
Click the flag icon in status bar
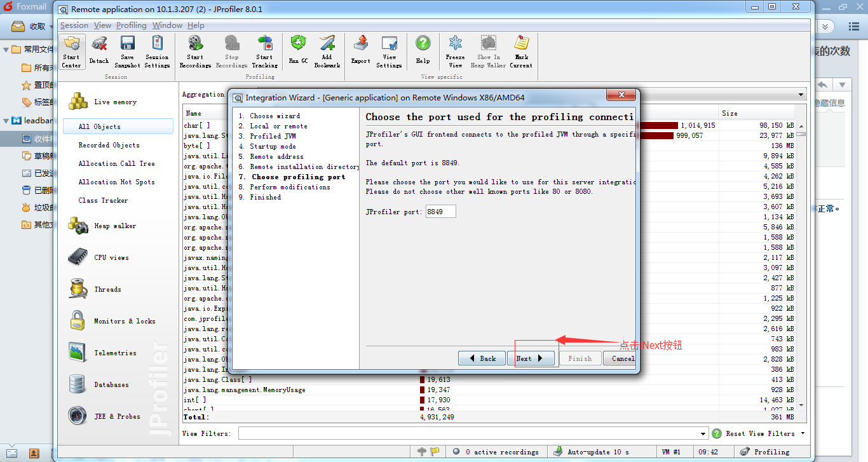click(x=435, y=452)
